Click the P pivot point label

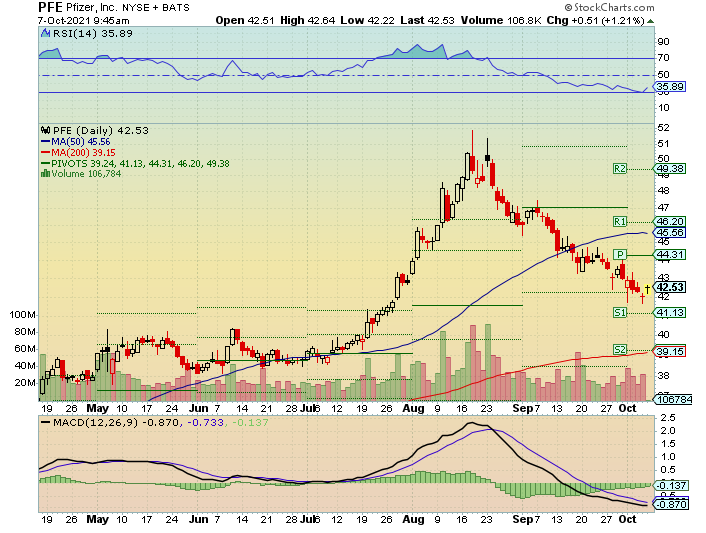coord(620,255)
